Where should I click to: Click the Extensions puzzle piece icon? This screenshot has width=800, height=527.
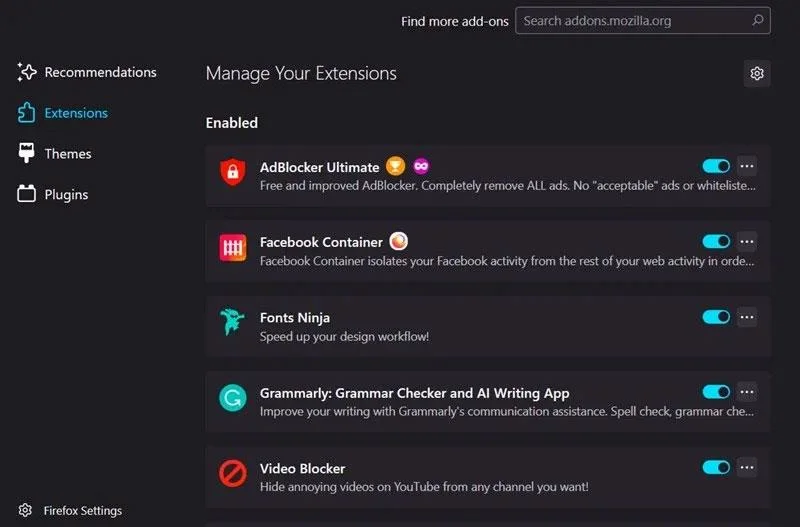coord(27,113)
